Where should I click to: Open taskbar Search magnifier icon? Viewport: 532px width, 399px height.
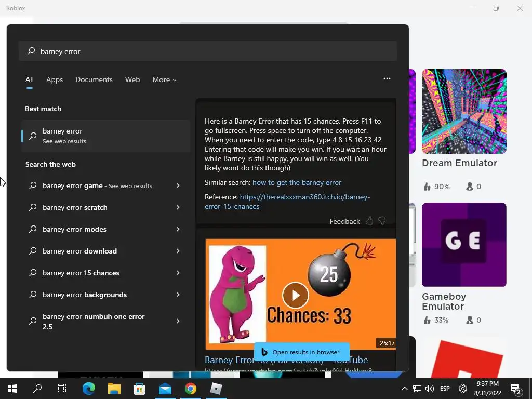pos(37,389)
